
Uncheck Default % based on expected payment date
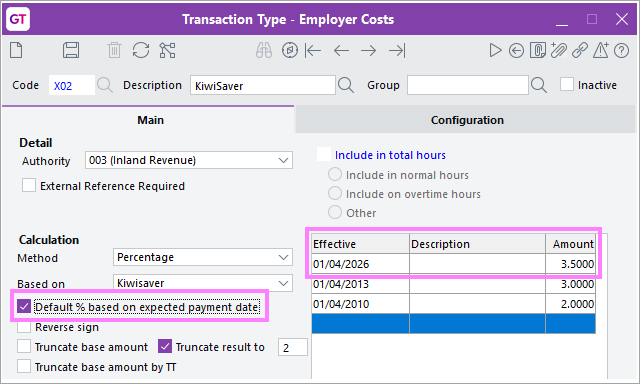pyautogui.click(x=24, y=306)
